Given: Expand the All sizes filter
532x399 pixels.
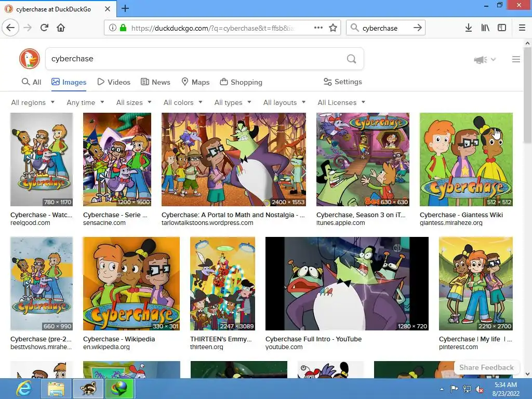Looking at the screenshot, I should click(134, 102).
